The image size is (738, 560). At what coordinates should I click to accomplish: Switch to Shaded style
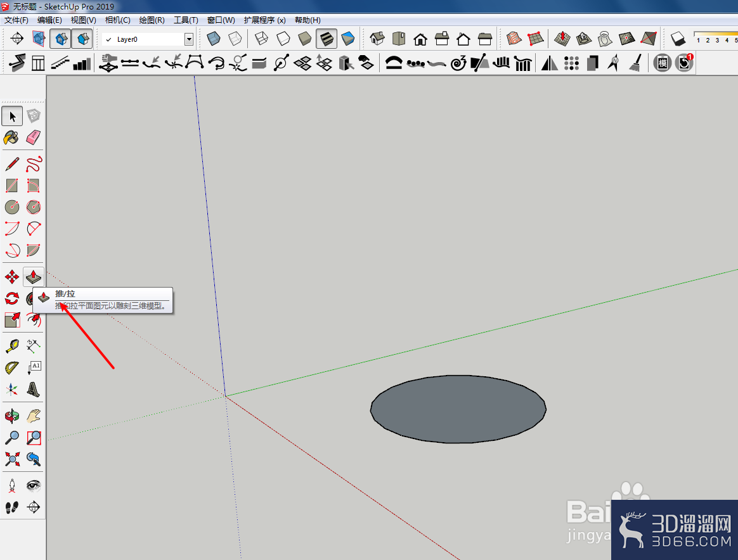[x=304, y=39]
